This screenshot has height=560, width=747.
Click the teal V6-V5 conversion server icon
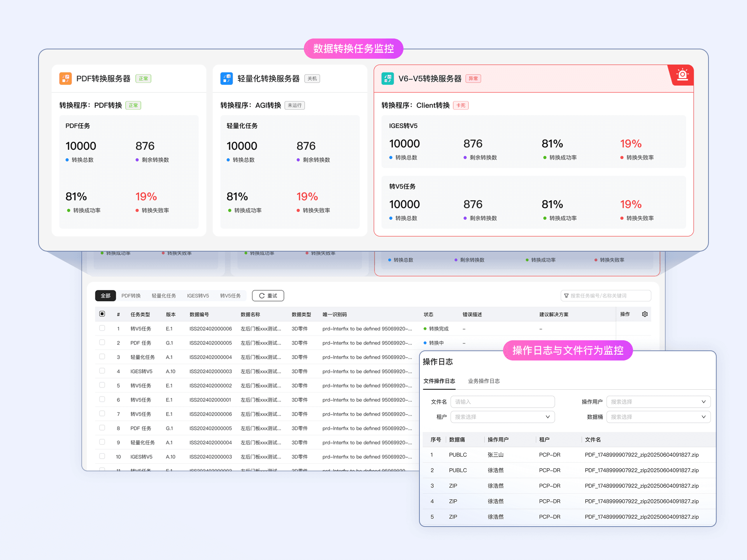click(x=388, y=78)
